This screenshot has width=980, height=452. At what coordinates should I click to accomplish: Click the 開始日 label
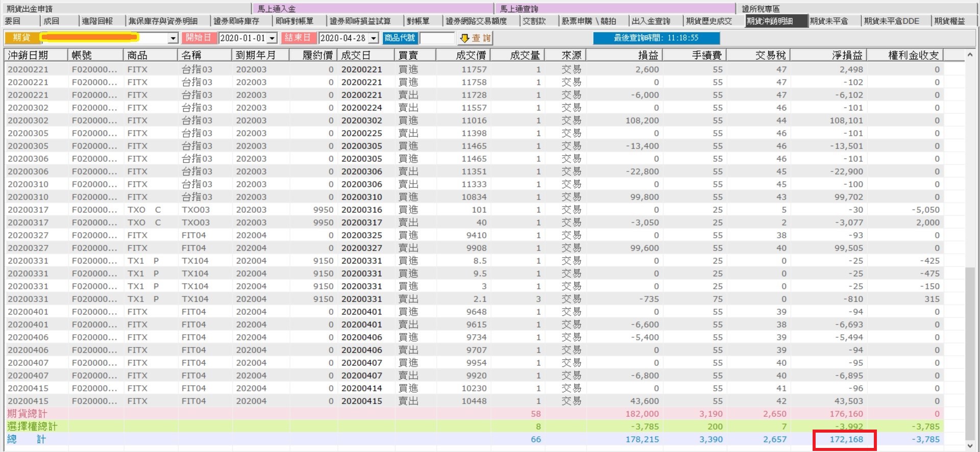pos(199,38)
